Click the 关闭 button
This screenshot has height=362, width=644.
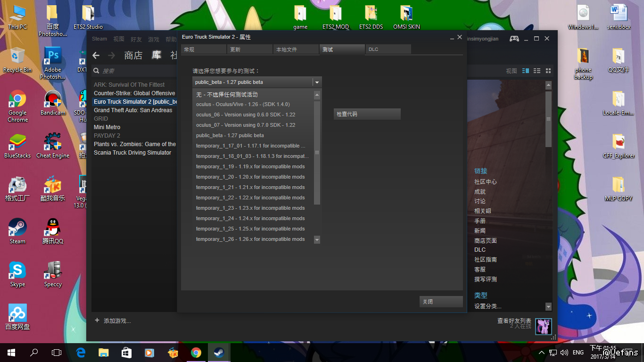point(441,302)
